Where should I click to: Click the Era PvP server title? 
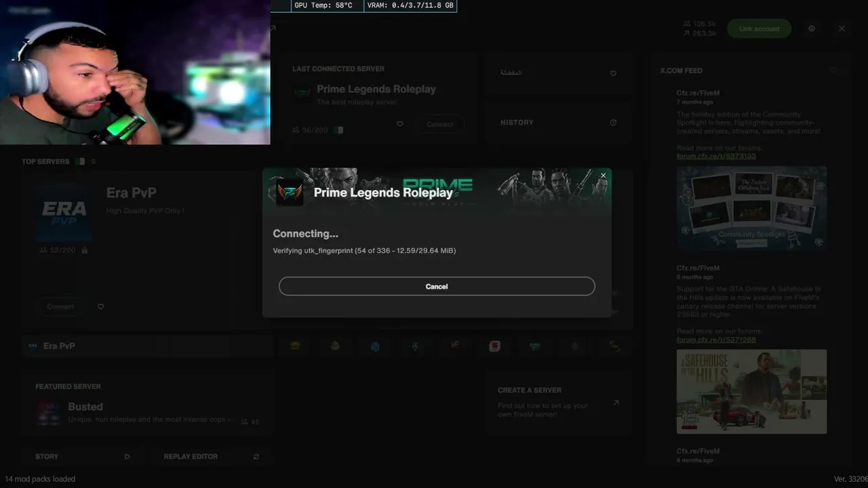point(132,192)
